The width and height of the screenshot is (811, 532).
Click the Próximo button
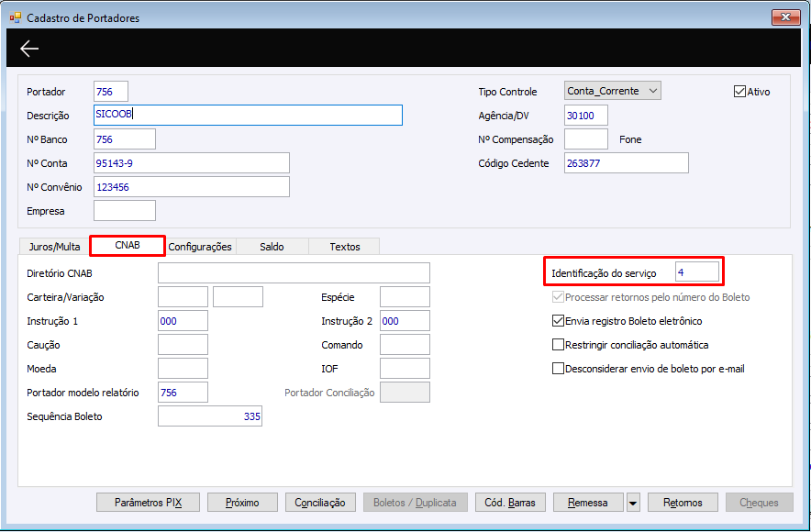coord(242,503)
